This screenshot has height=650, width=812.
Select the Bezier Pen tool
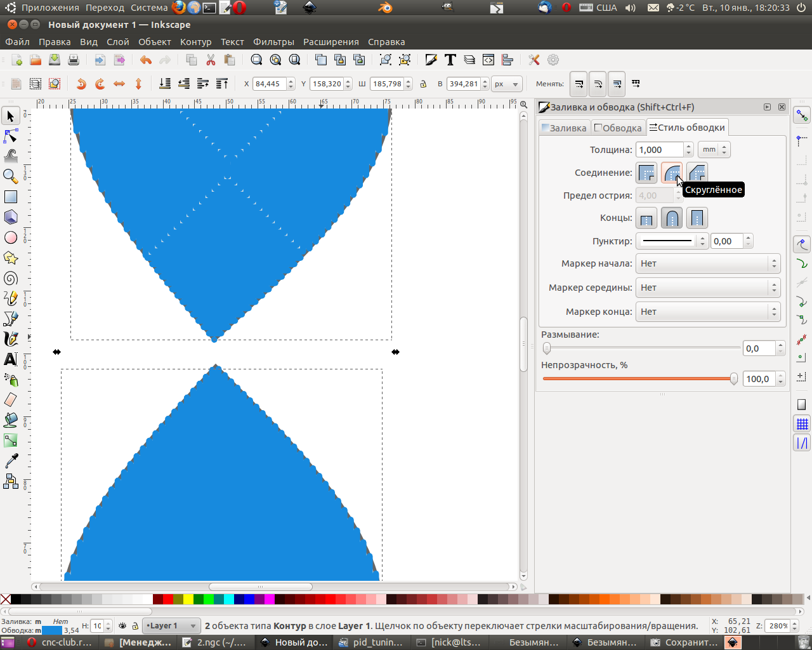[x=11, y=319]
